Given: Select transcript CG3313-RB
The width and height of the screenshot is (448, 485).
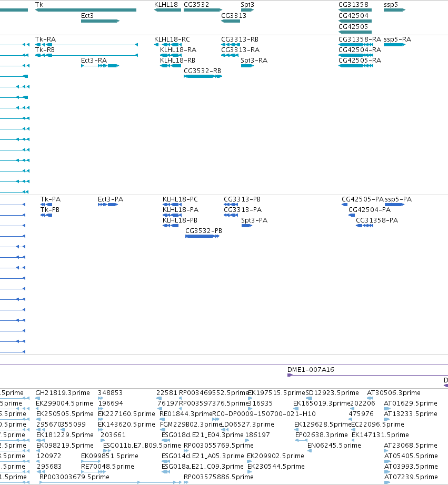Looking at the screenshot, I should pyautogui.click(x=231, y=45).
